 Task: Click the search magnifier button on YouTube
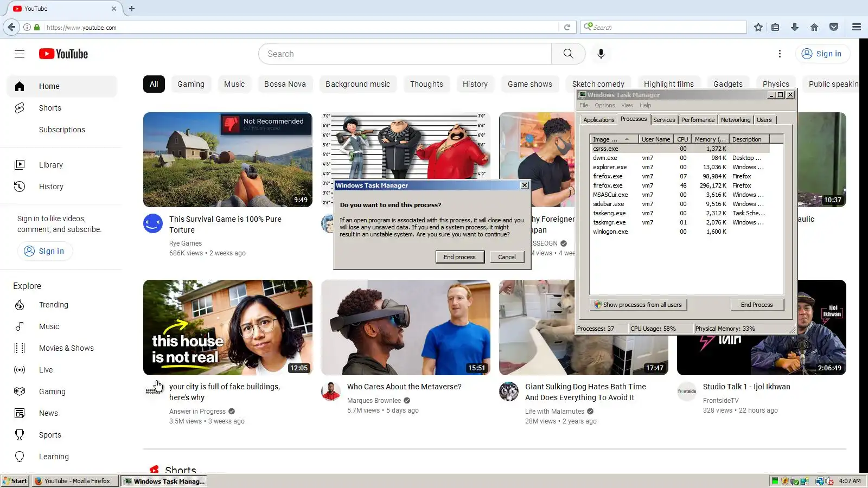[x=568, y=54]
